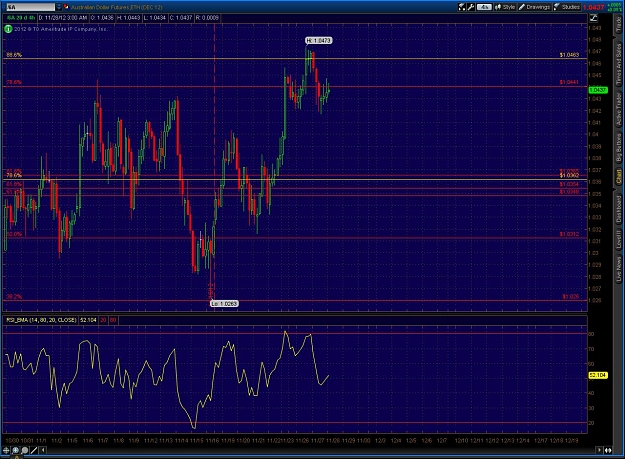Viewport: 625px width, 459px height.
Task: Click the L: 1.0434 low value
Action: [x=155, y=18]
